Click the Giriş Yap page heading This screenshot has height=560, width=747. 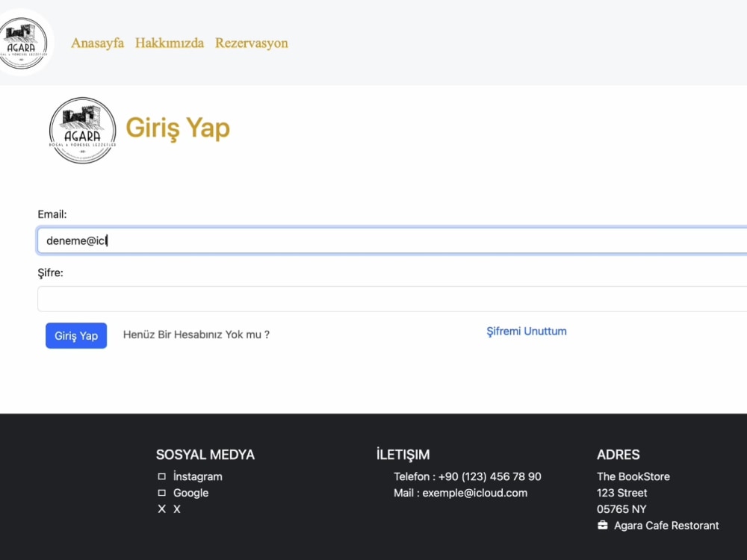(178, 128)
